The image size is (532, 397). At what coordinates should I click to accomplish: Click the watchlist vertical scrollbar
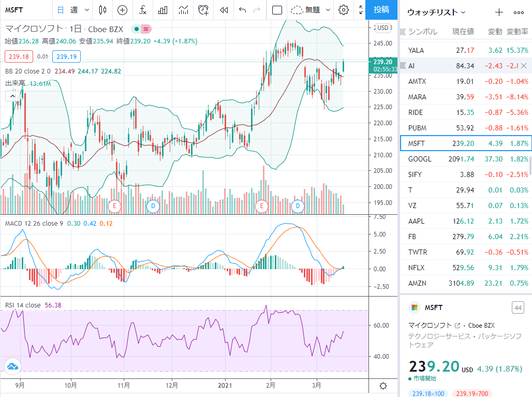click(530, 165)
